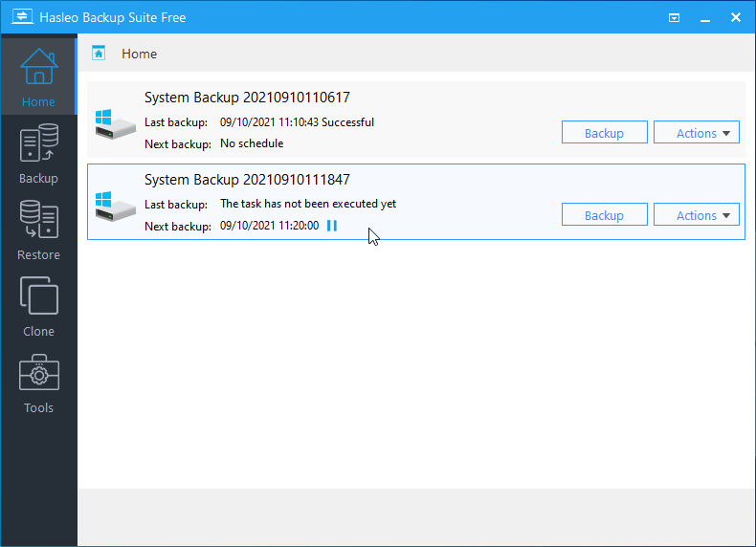
Task: Click the small home icon in breadcrumb bar
Action: [99, 54]
